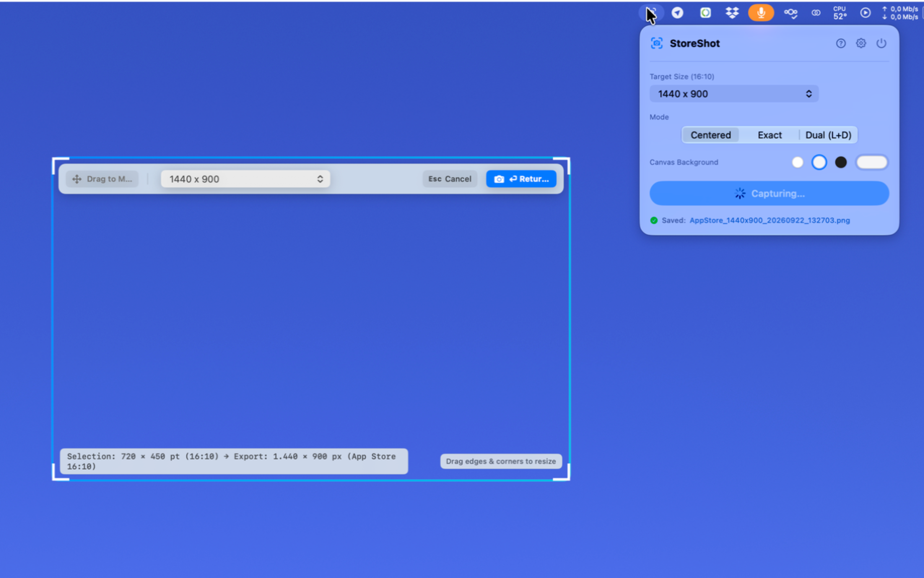Click the green check icon beside Saved
This screenshot has width=924, height=578.
pos(654,220)
